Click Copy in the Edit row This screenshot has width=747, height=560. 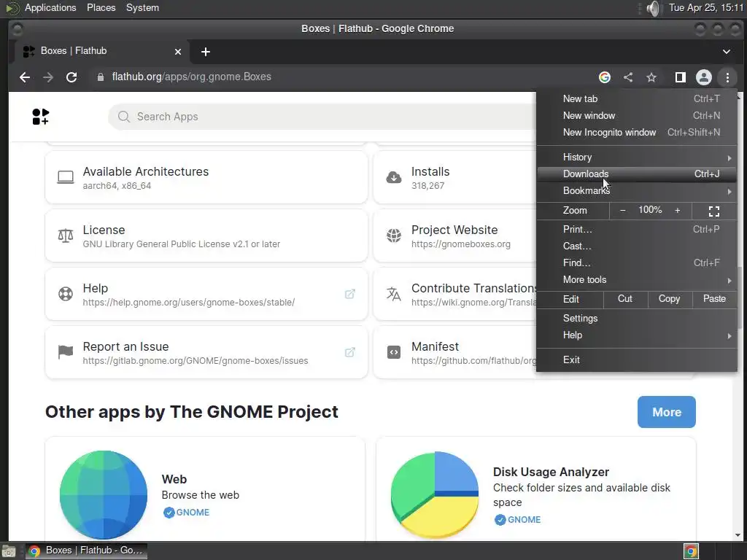pyautogui.click(x=670, y=299)
